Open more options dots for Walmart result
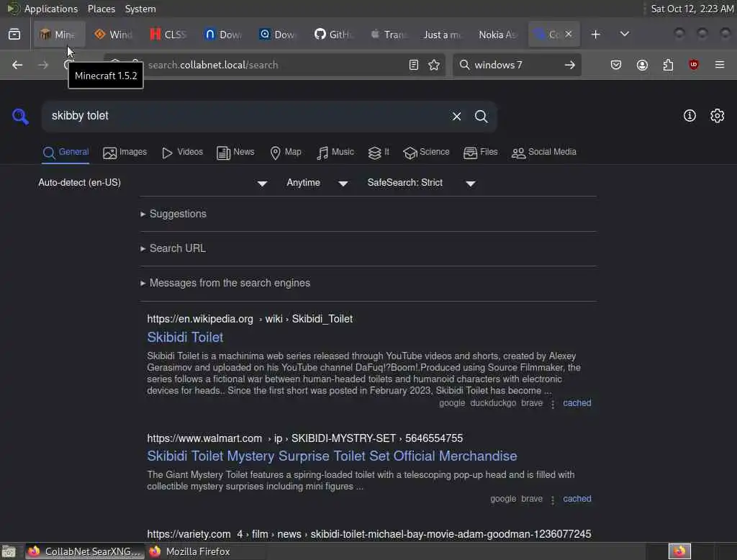 pos(553,500)
